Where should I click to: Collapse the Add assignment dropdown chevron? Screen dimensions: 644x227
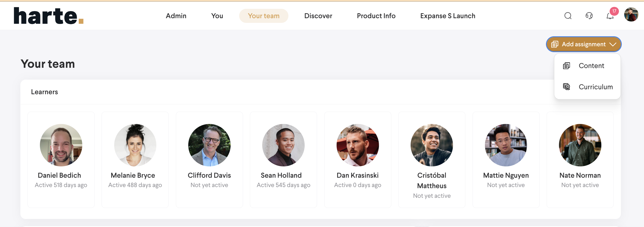coord(613,44)
